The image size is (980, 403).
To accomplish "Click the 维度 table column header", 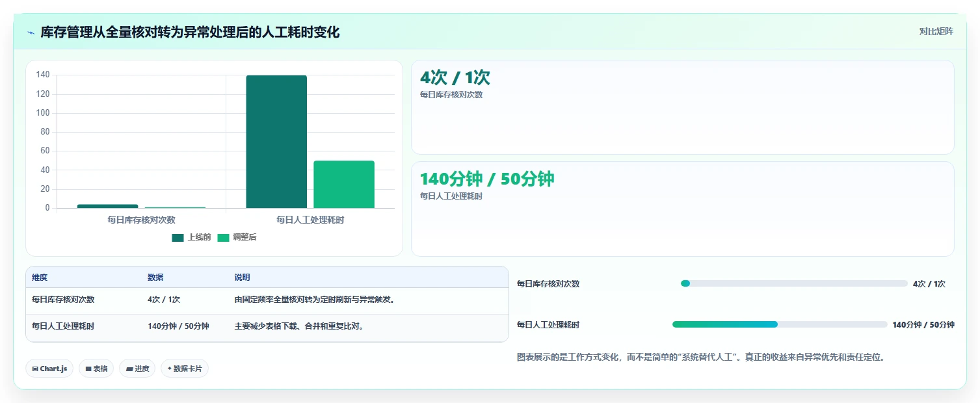I will (40, 278).
